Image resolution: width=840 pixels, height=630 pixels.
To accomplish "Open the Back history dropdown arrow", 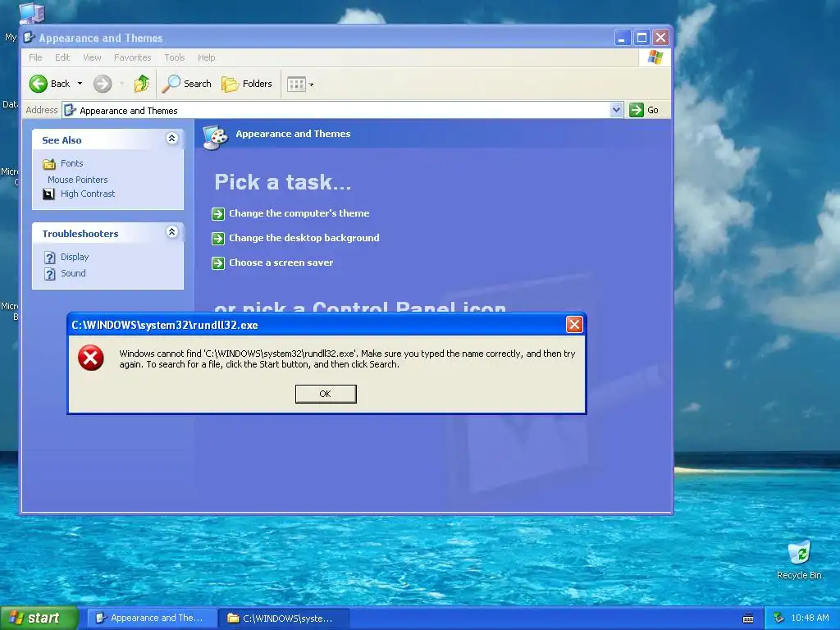I will coord(80,84).
